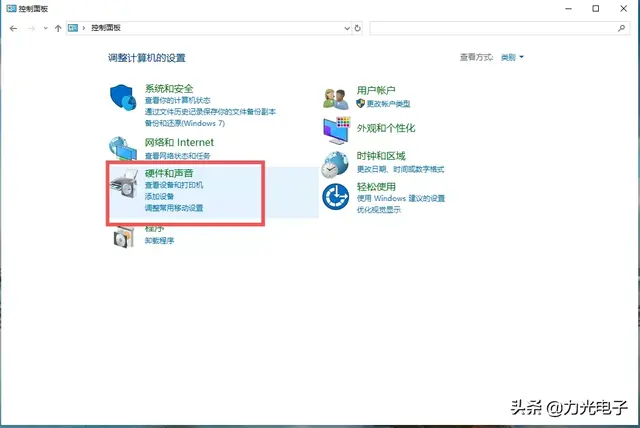The width and height of the screenshot is (640, 428).
Task: Click the Up arrow navigation button
Action: (58, 28)
